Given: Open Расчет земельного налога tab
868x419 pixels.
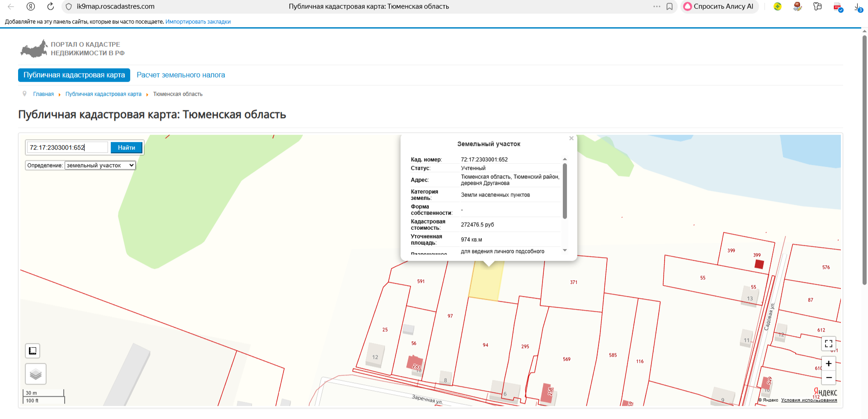Looking at the screenshot, I should coord(181,75).
